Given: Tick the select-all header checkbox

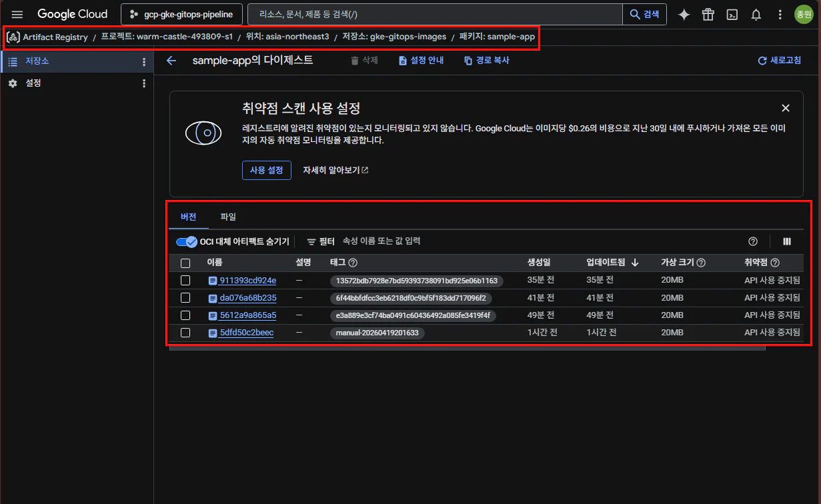Looking at the screenshot, I should (x=185, y=263).
